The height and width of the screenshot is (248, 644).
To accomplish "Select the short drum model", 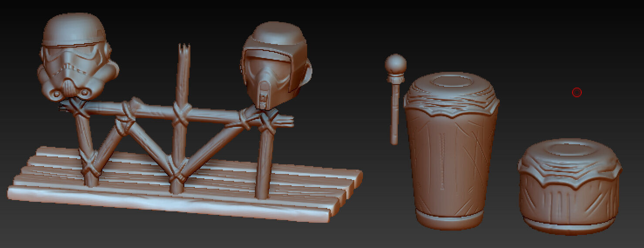I will click(x=570, y=187).
